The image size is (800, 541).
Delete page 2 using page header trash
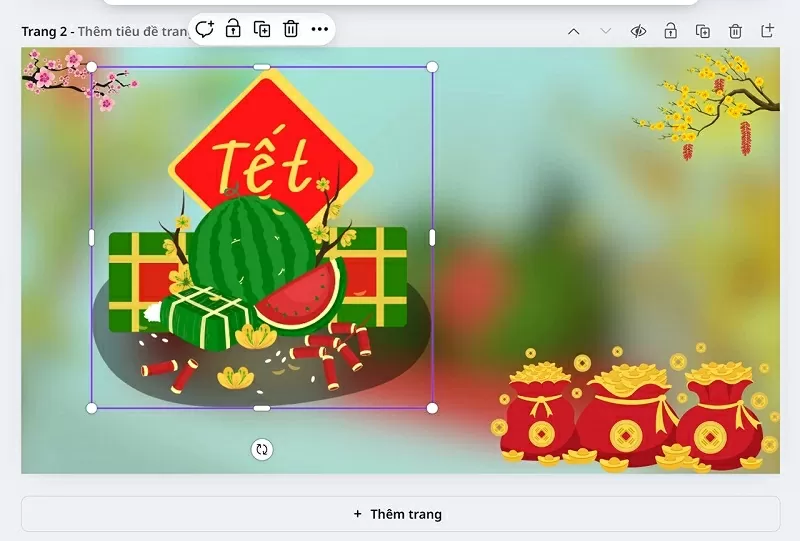tap(735, 32)
